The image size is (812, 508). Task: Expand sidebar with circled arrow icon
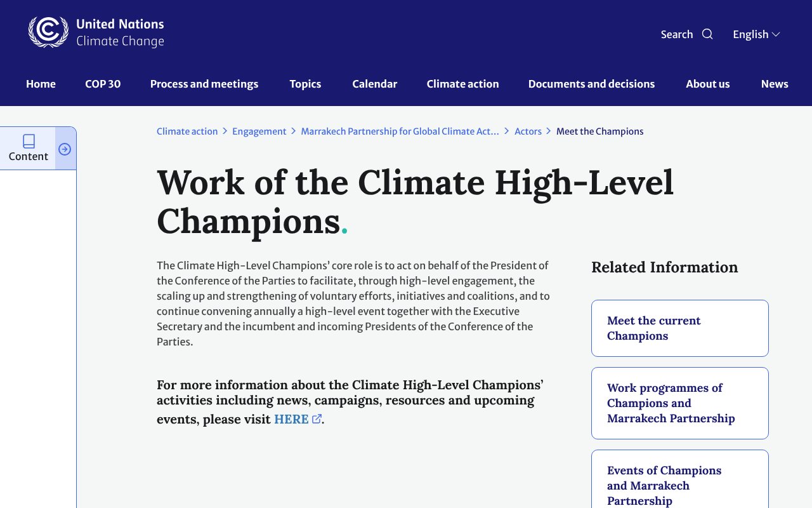click(x=65, y=149)
